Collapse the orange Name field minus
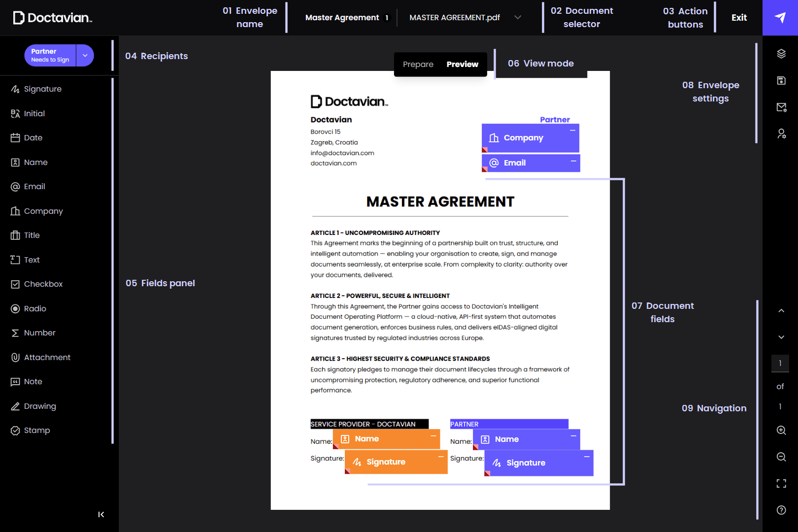Viewport: 798px width, 532px height. [433, 436]
